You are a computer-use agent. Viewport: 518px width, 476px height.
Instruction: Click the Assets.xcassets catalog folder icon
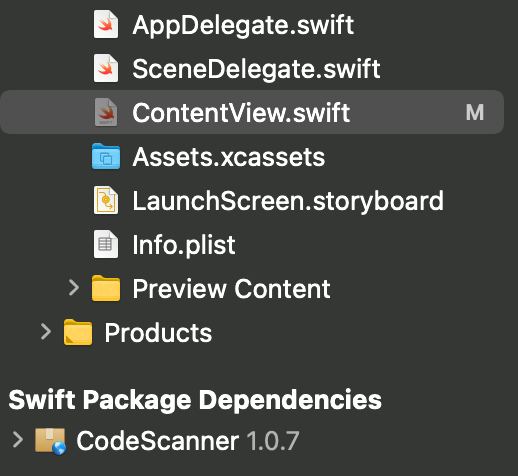[106, 156]
